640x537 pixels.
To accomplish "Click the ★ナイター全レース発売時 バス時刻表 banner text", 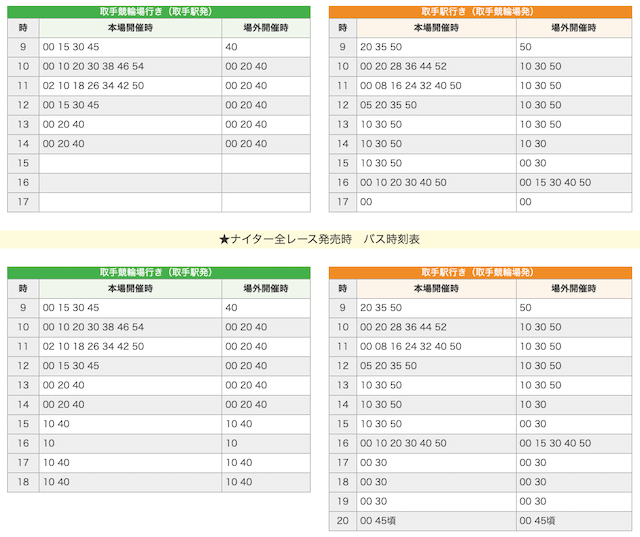I will (320, 239).
